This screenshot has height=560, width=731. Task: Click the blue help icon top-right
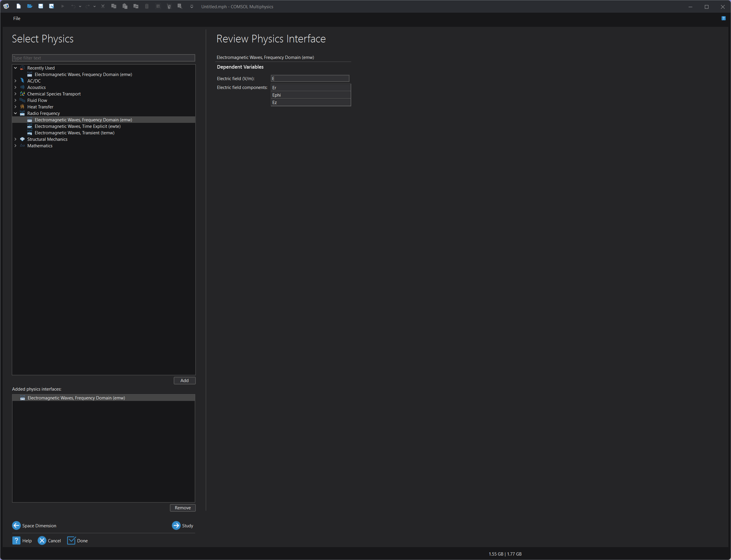723,18
